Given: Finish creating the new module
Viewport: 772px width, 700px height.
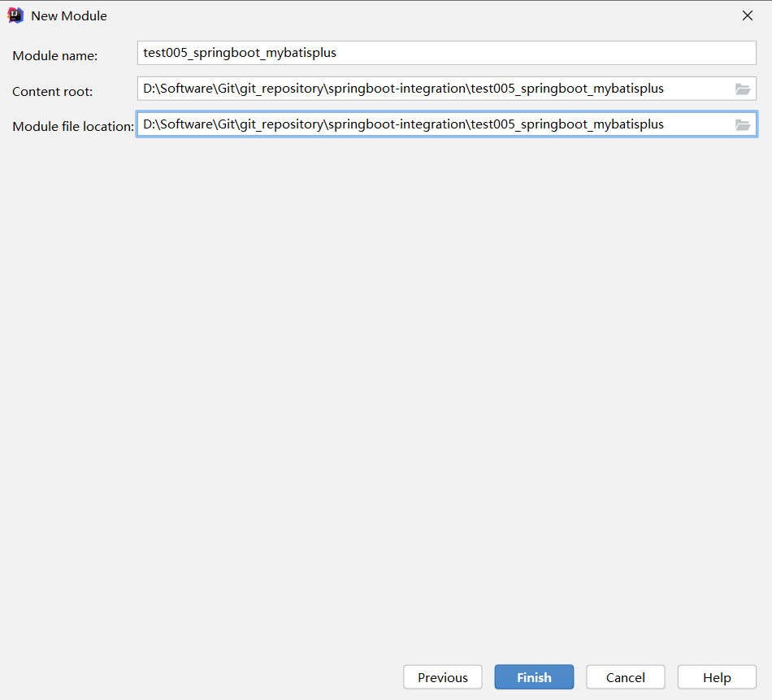Looking at the screenshot, I should click(534, 677).
